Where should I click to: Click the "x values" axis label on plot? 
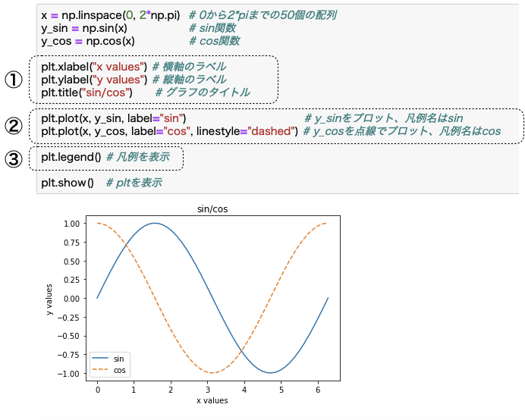click(212, 400)
